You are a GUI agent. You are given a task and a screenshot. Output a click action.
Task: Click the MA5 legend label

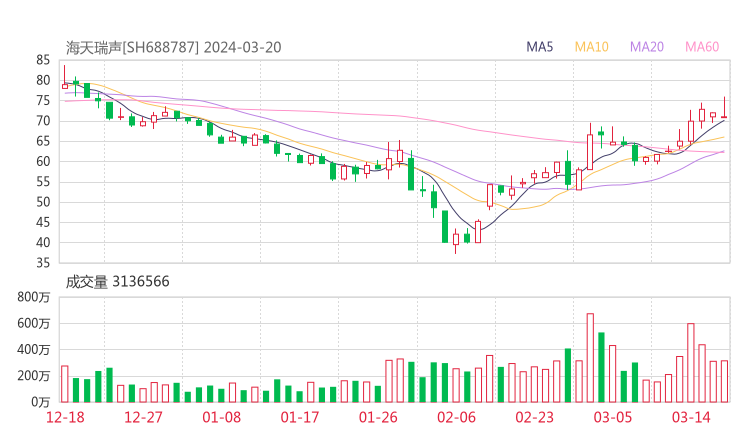coord(539,47)
